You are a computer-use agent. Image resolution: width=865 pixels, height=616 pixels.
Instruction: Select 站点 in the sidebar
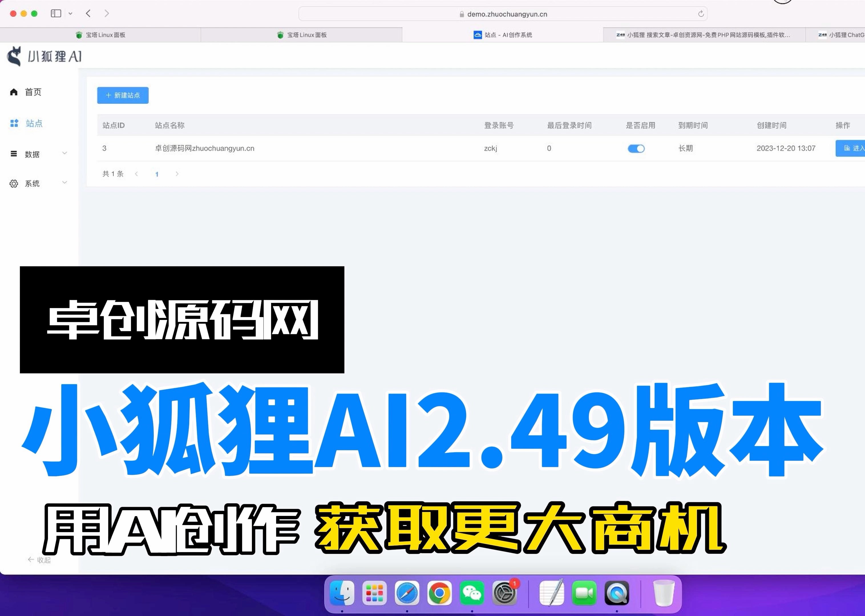[x=34, y=123]
